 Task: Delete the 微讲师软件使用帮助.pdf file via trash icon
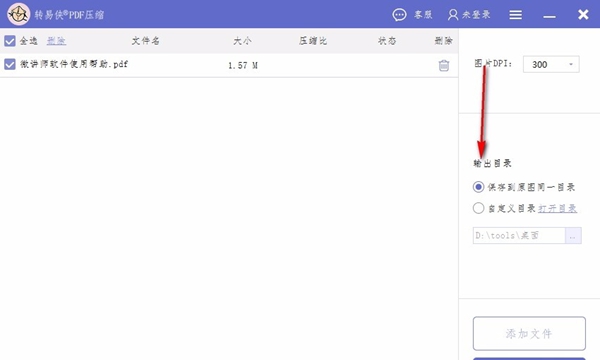coord(443,65)
